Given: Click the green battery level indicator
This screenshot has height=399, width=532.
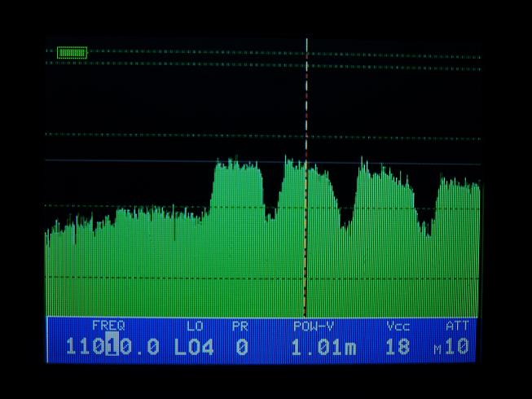Looking at the screenshot, I should coord(72,53).
